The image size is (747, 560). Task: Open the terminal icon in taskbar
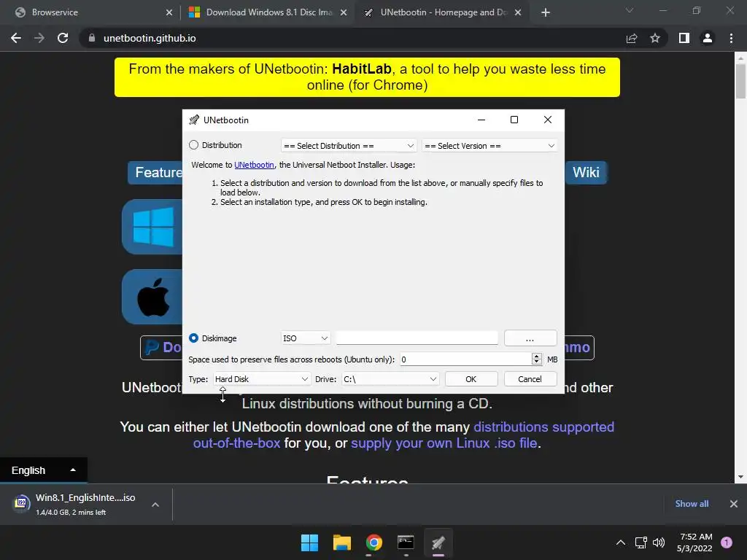(x=406, y=542)
